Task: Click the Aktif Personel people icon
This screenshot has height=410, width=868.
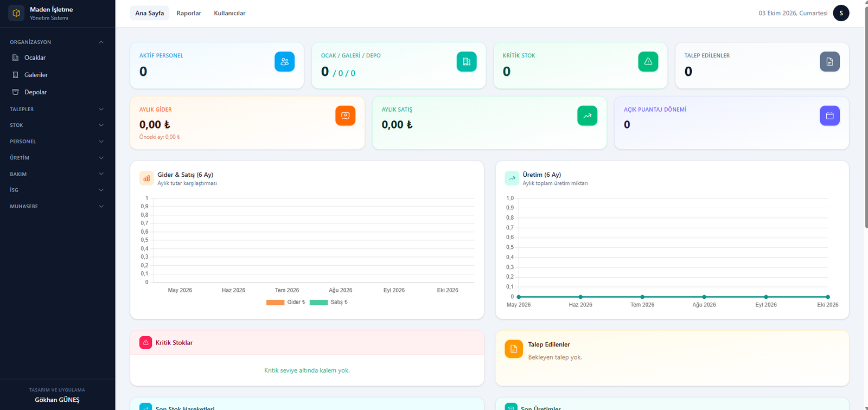Action: pyautogui.click(x=284, y=61)
